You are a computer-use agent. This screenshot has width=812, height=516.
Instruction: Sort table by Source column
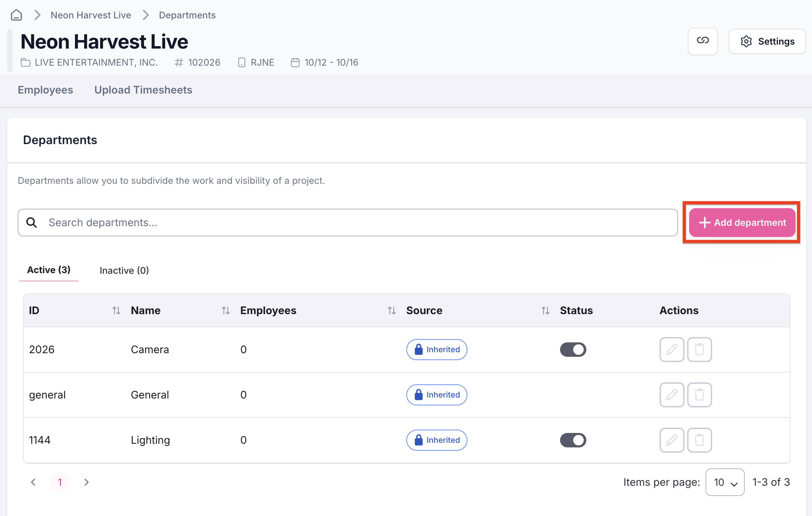tap(545, 311)
